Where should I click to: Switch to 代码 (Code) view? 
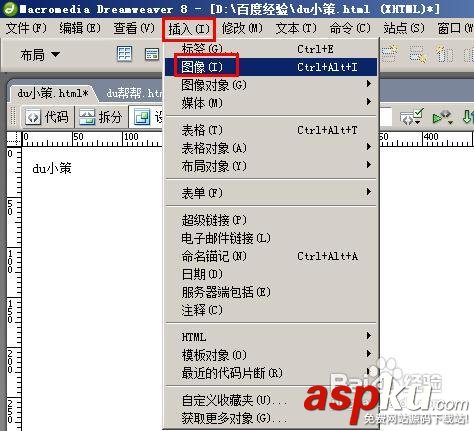[47, 117]
